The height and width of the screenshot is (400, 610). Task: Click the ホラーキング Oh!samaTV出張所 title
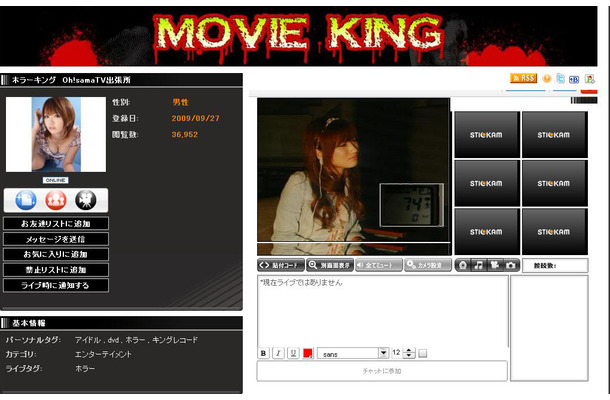coord(71,80)
